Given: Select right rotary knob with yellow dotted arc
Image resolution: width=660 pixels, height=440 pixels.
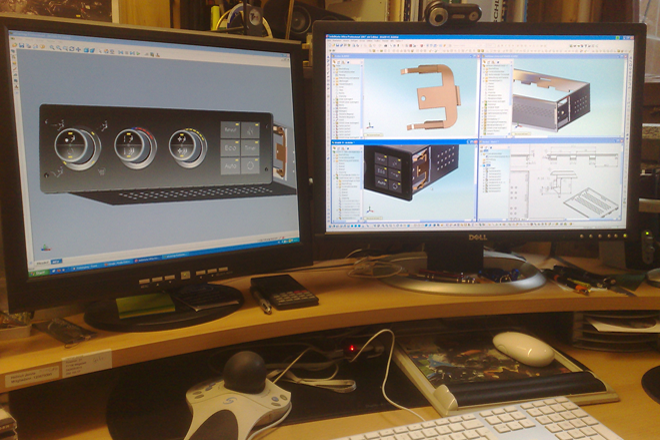Looking at the screenshot, I should 188,147.
